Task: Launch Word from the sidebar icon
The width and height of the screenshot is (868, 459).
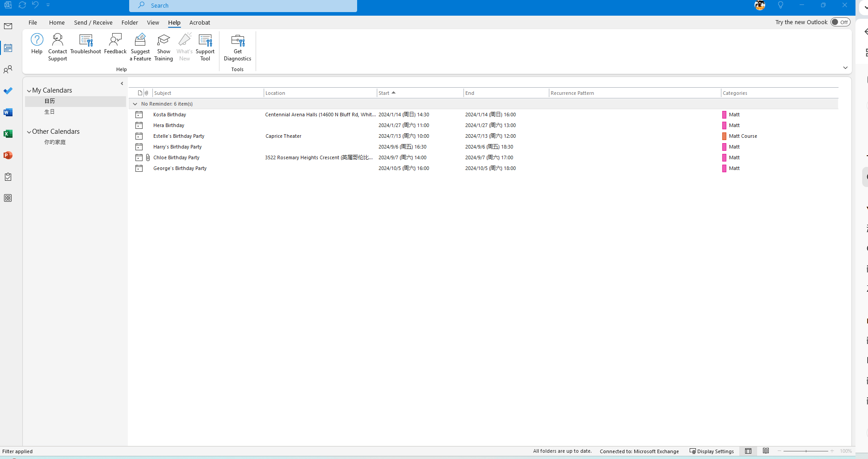Action: pyautogui.click(x=8, y=112)
